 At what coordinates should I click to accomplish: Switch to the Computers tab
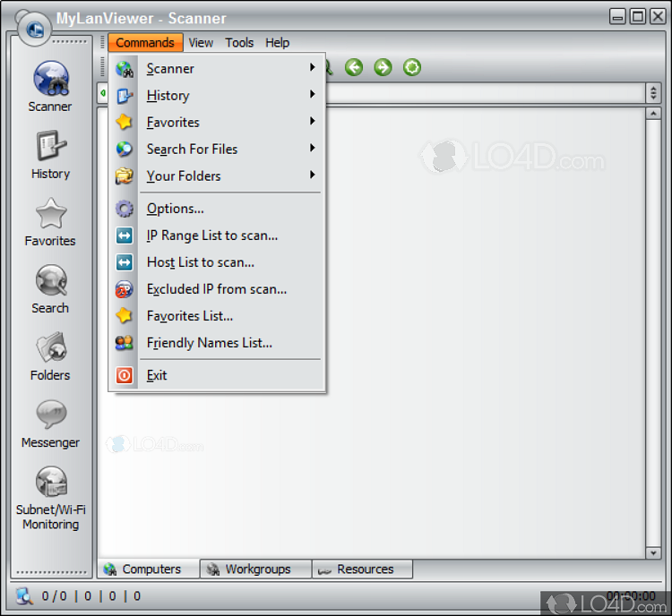pyautogui.click(x=149, y=569)
